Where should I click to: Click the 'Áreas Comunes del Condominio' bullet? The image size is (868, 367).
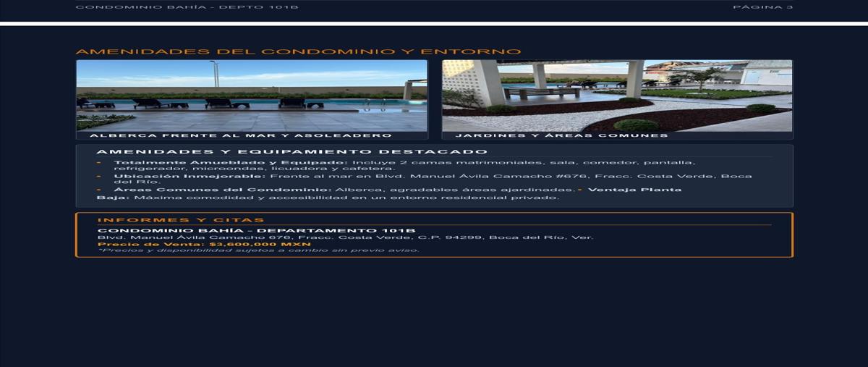344,190
